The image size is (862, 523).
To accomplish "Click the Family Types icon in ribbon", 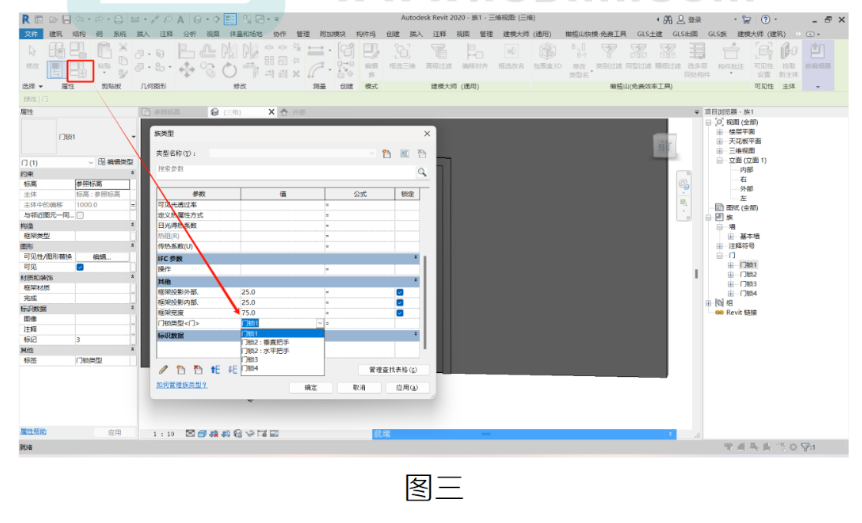I will pos(80,70).
